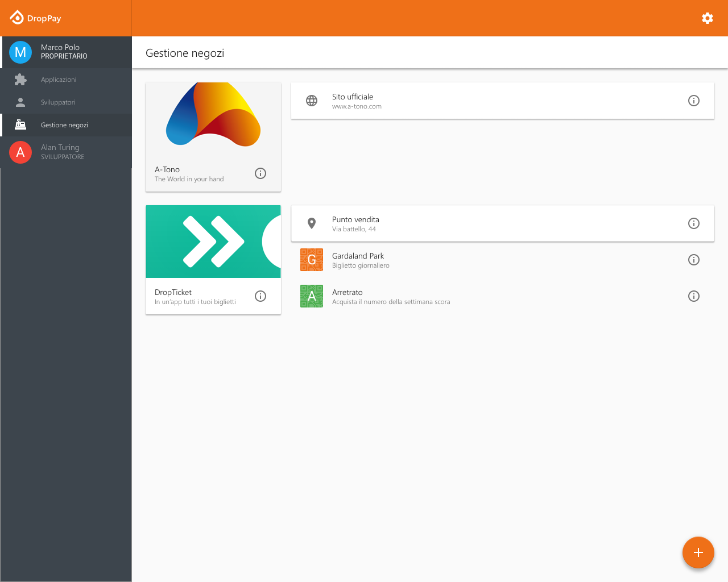This screenshot has height=582, width=728.
Task: Click Arretrato green A icon
Action: coord(312,296)
